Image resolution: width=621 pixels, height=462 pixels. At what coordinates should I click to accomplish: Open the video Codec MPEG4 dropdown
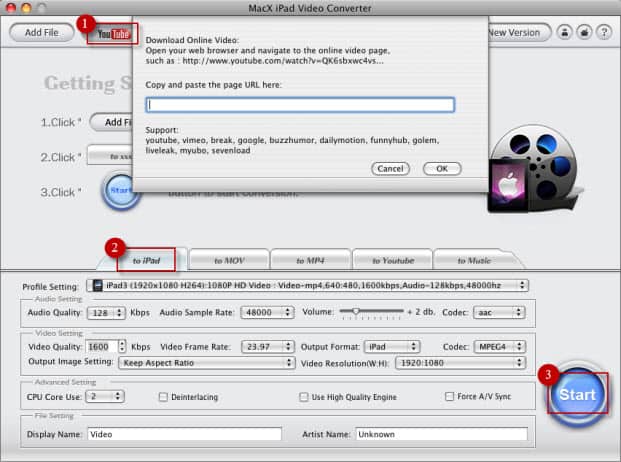500,347
